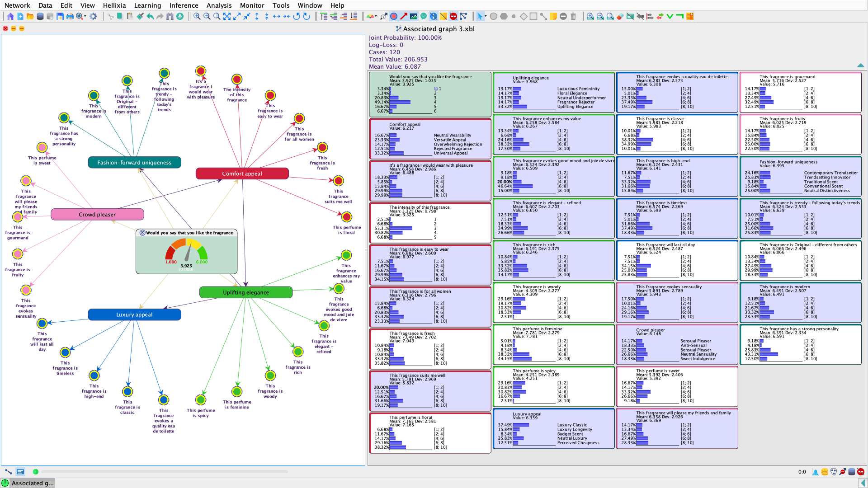Toggle yellow note display

(x=443, y=16)
